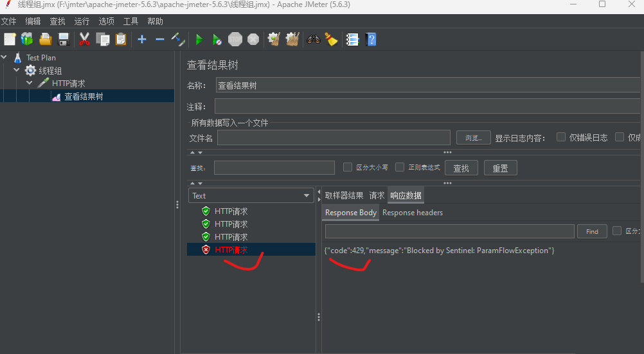Click the HTTP请求 pipette icon in the tree
Image resolution: width=644 pixels, height=354 pixels.
pyautogui.click(x=43, y=83)
